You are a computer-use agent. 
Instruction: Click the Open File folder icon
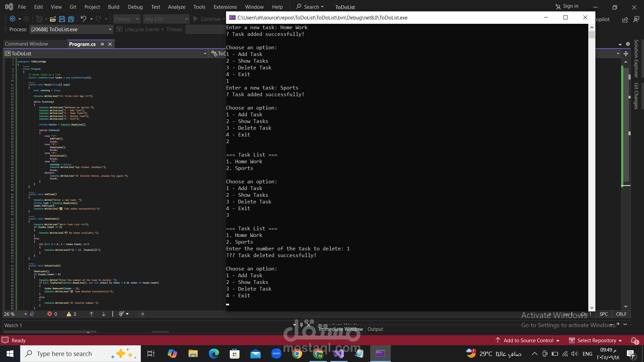[x=53, y=19]
